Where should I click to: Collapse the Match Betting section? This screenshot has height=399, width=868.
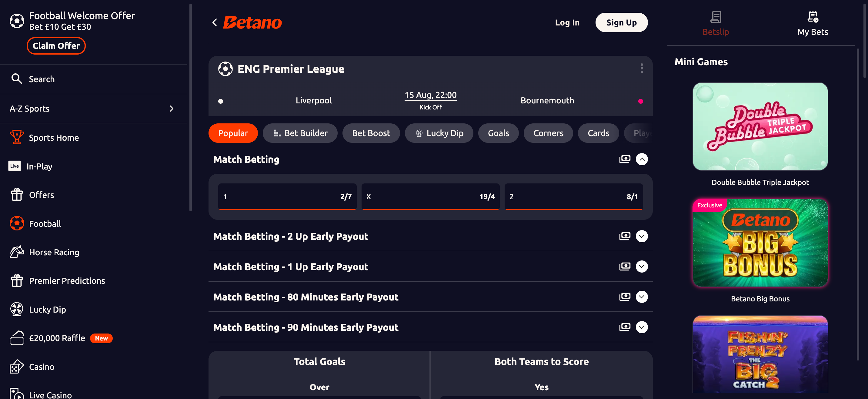642,159
